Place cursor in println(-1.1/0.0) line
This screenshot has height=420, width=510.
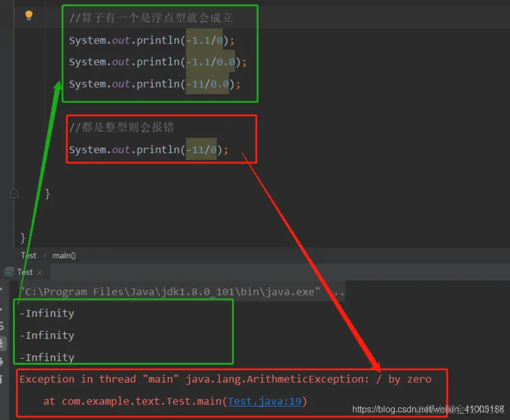pos(158,62)
